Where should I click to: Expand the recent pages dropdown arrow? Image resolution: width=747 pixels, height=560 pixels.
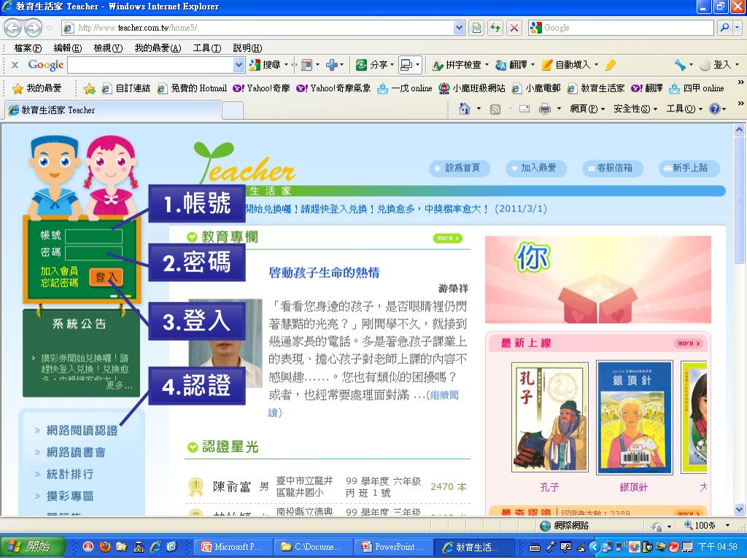pyautogui.click(x=50, y=28)
